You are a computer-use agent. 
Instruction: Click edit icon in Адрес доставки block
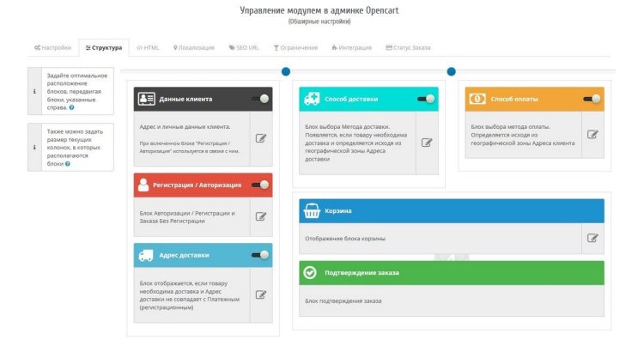point(262,294)
